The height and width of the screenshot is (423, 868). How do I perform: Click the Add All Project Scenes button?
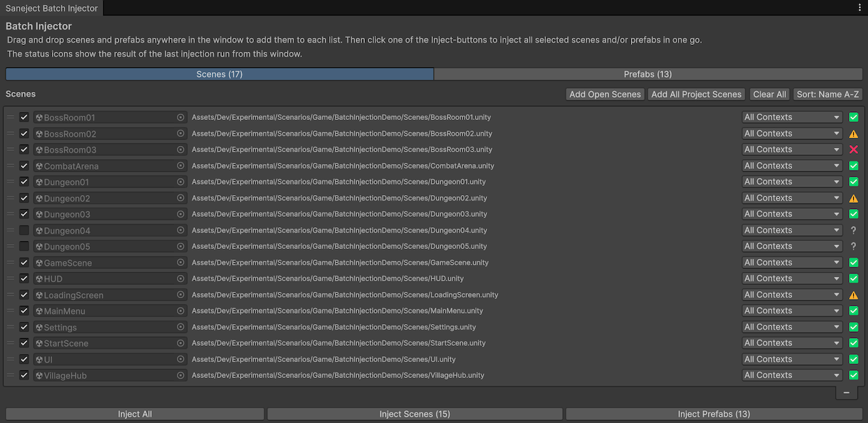click(x=696, y=94)
